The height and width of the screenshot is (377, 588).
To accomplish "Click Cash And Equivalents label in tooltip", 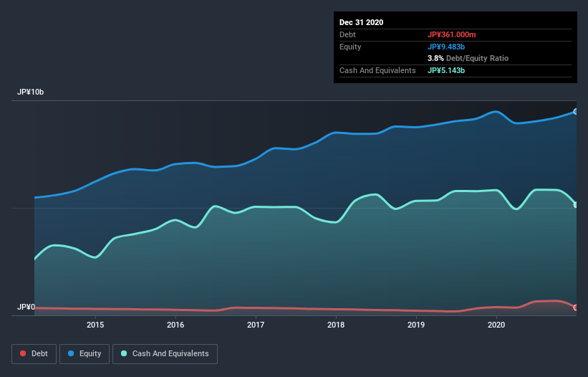I will [x=377, y=70].
